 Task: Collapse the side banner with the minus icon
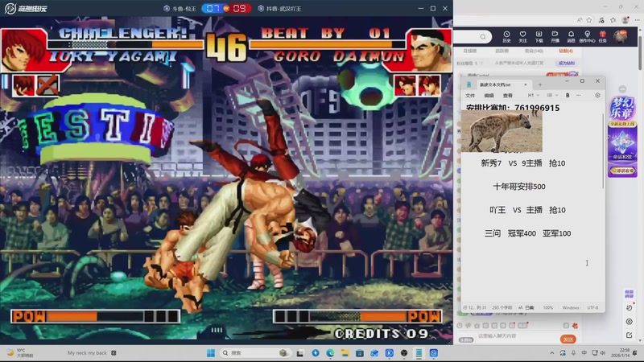pos(622,89)
